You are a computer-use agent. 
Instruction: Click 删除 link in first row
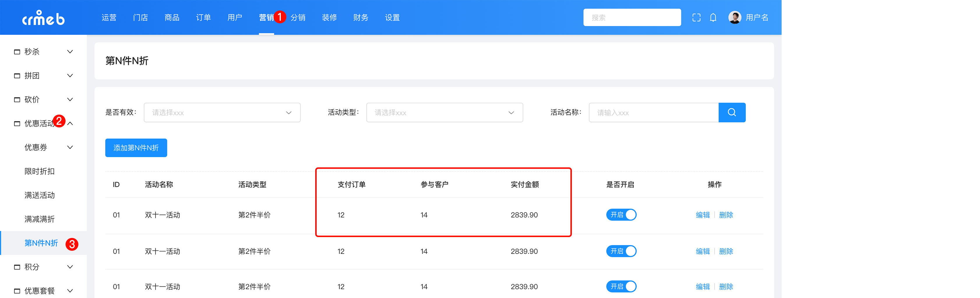pos(726,215)
